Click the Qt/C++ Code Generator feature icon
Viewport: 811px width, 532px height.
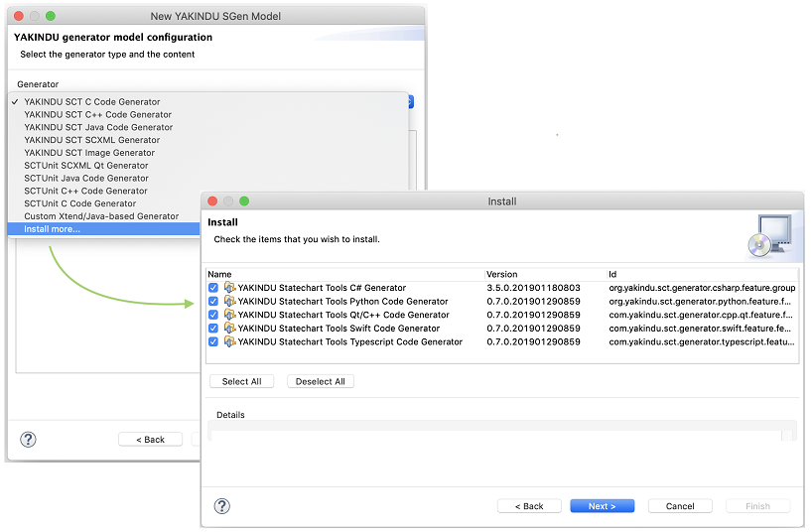[x=229, y=315]
